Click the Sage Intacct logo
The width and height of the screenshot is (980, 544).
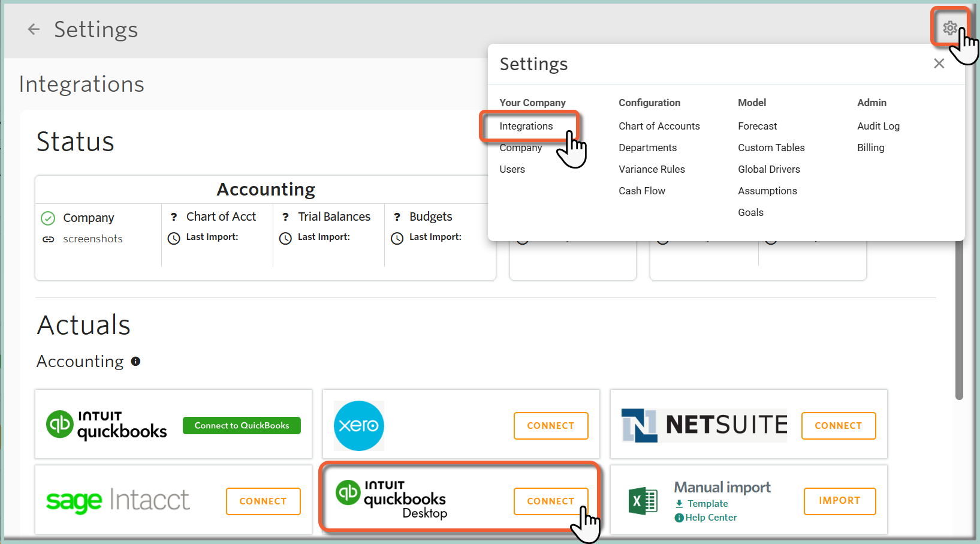118,500
